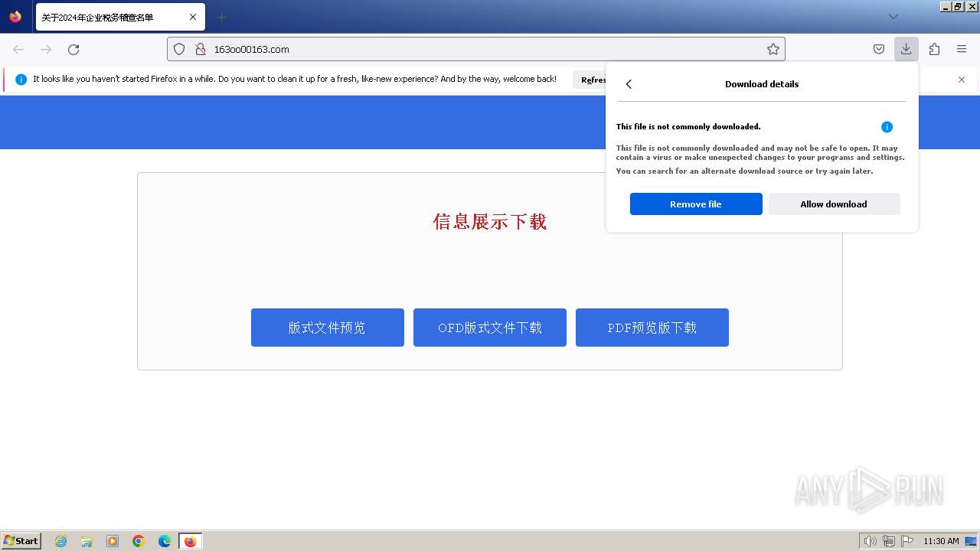The image size is (980, 551).
Task: Open the list all tabs dropdown
Action: coord(893,17)
